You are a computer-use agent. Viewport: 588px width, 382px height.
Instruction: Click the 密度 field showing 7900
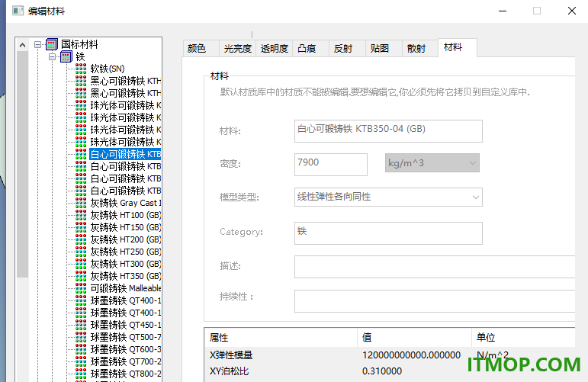(331, 164)
